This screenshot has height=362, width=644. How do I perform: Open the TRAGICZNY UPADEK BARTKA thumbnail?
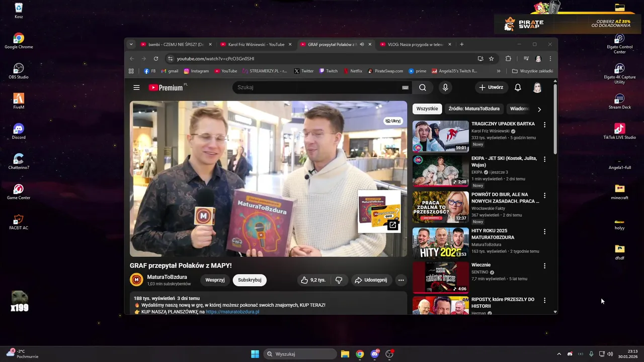click(x=441, y=136)
